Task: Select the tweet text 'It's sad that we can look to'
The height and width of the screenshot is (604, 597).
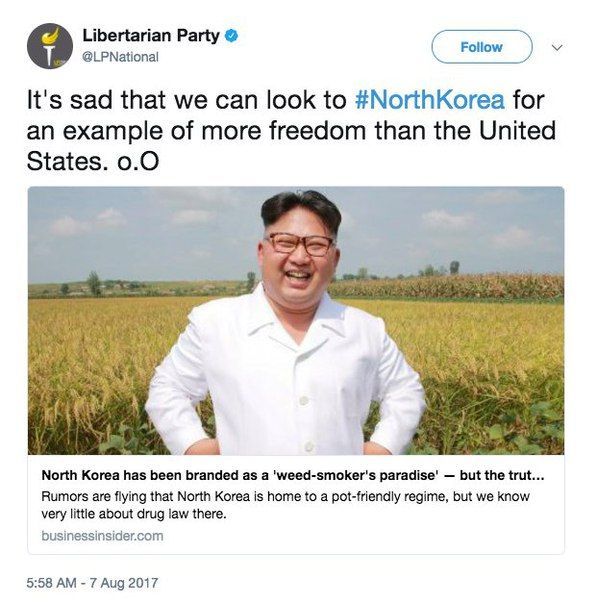Action: 187,100
